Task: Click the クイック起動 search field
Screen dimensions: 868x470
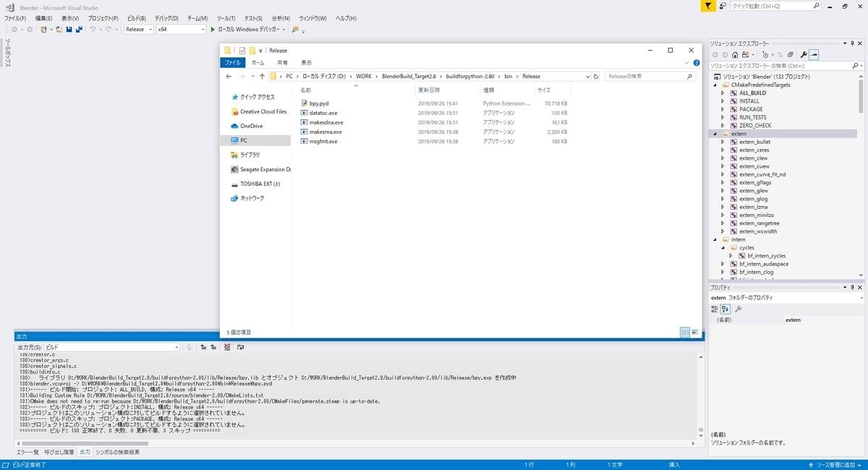Action: coord(774,6)
